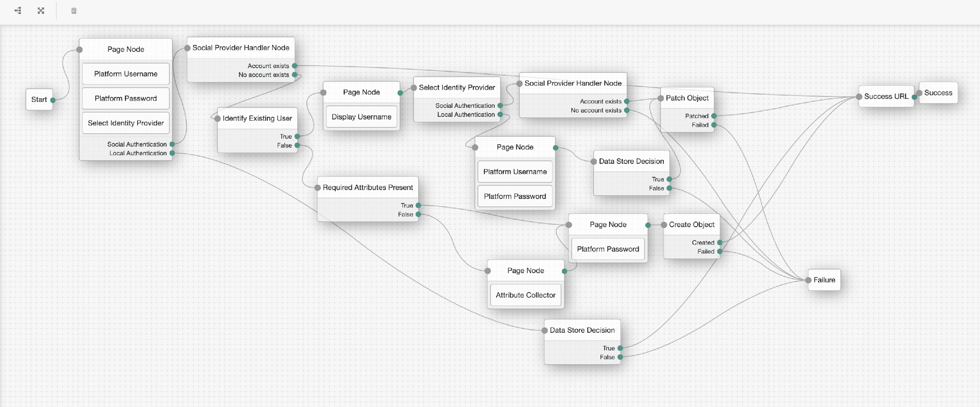Select the Create Object node title

coord(692,224)
